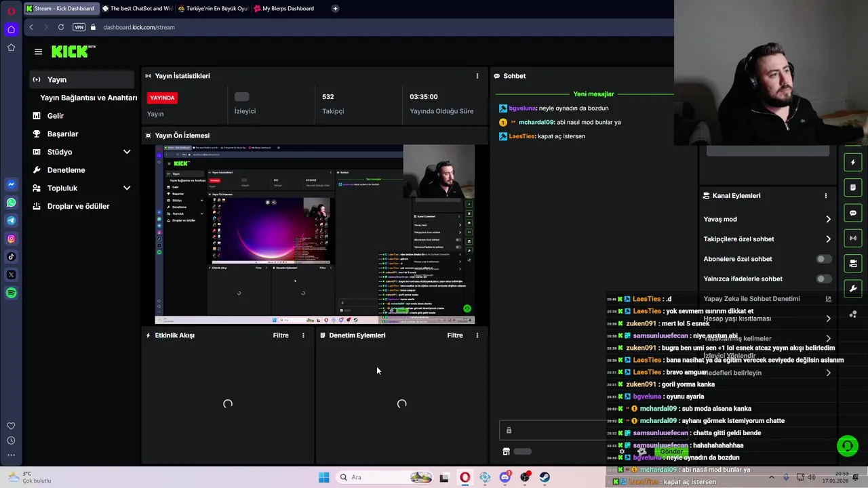Go back with browser back arrow
This screenshot has height=488, width=868.
point(31,27)
